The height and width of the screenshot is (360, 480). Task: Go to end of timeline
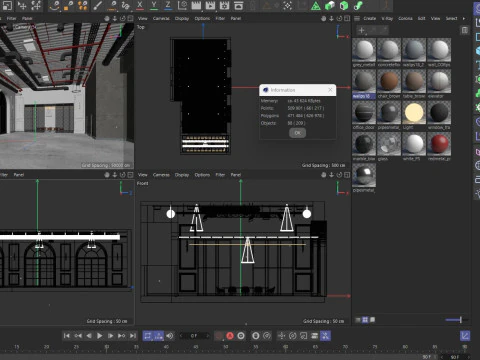pos(133,336)
